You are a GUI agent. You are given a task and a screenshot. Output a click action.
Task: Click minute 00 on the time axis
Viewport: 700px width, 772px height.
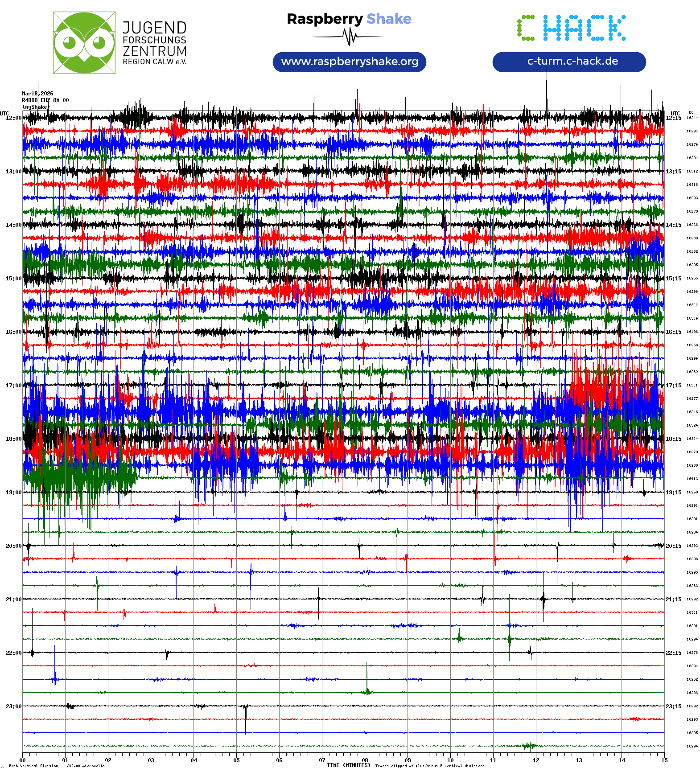[23, 760]
